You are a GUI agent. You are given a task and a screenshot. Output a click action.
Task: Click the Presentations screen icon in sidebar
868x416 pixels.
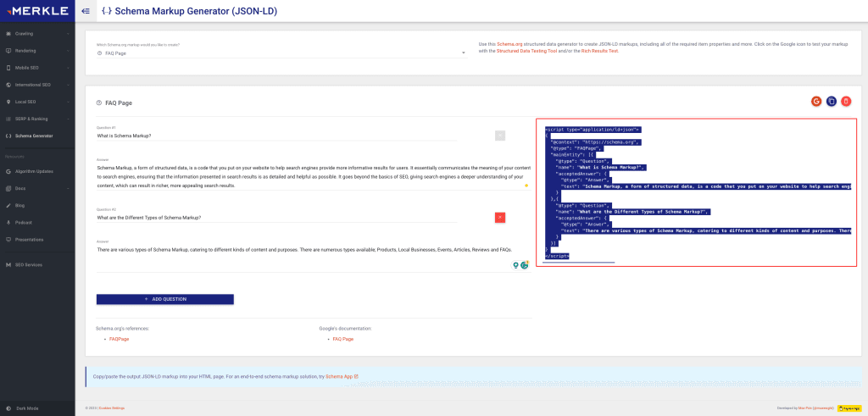pyautogui.click(x=8, y=240)
